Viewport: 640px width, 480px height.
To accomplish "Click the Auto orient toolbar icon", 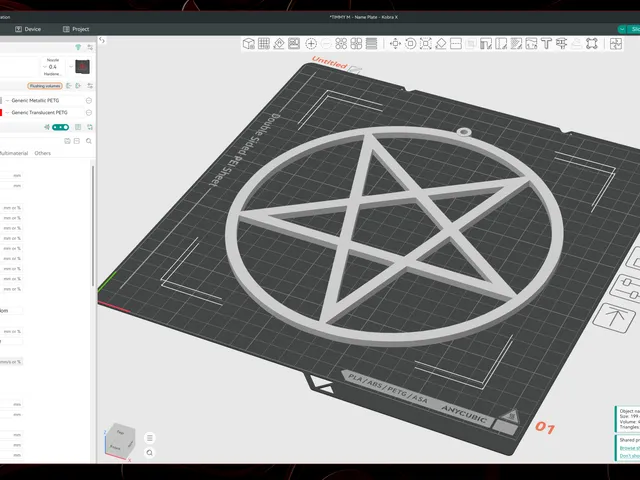I will (x=279, y=44).
